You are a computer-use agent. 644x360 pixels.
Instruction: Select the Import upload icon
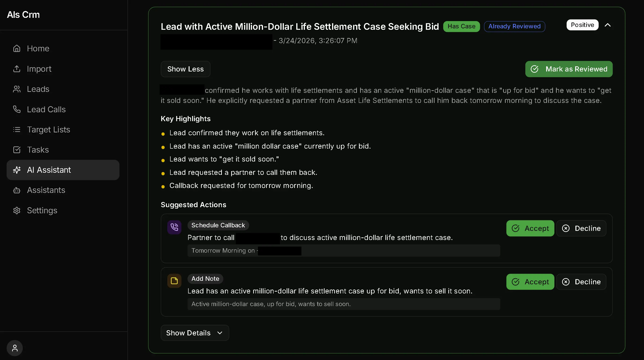pyautogui.click(x=17, y=69)
